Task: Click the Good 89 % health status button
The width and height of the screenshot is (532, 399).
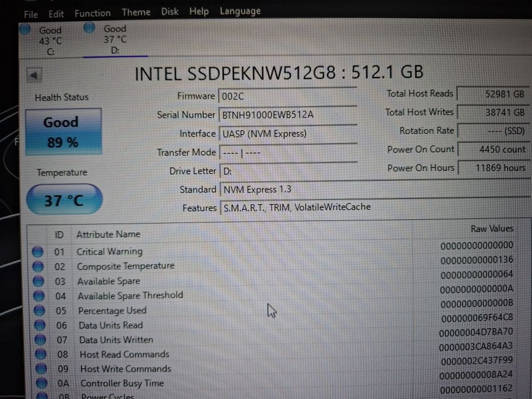Action: pos(63,132)
